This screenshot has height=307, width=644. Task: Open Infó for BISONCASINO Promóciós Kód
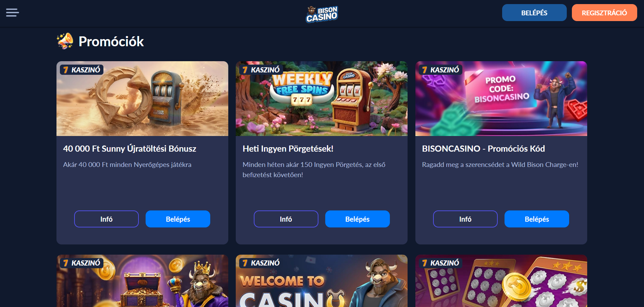pyautogui.click(x=465, y=219)
